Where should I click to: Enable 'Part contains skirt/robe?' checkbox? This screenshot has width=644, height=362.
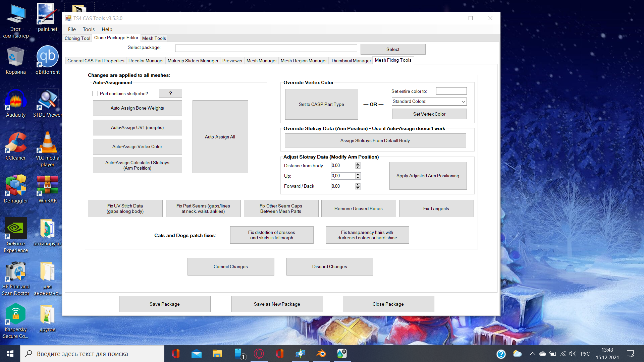pos(95,94)
